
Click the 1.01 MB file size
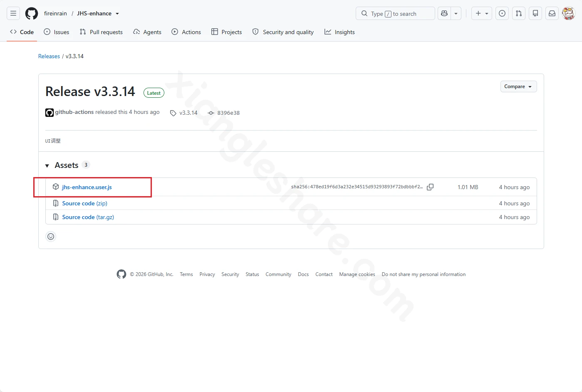click(x=468, y=187)
